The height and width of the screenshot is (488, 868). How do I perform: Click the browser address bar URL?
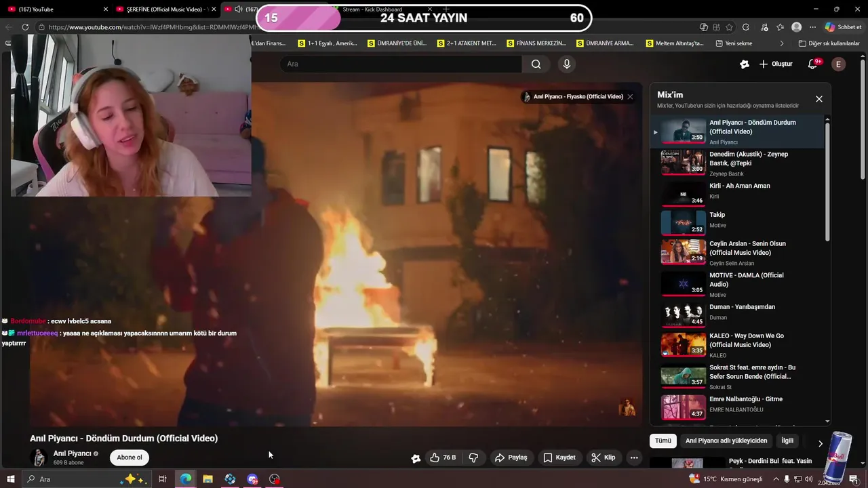point(154,27)
